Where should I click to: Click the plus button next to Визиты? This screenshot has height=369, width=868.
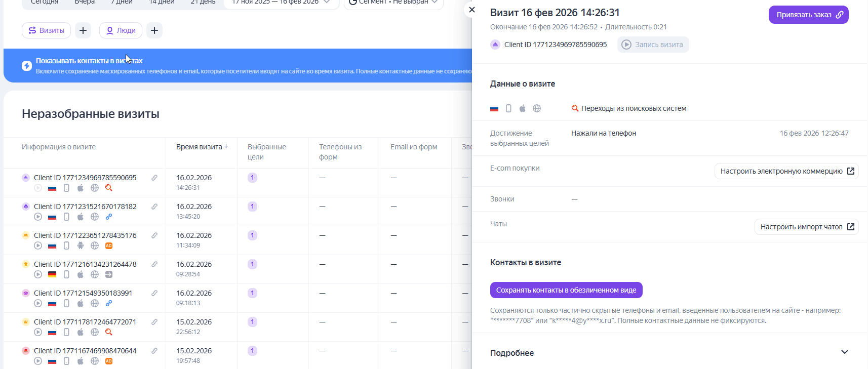83,30
